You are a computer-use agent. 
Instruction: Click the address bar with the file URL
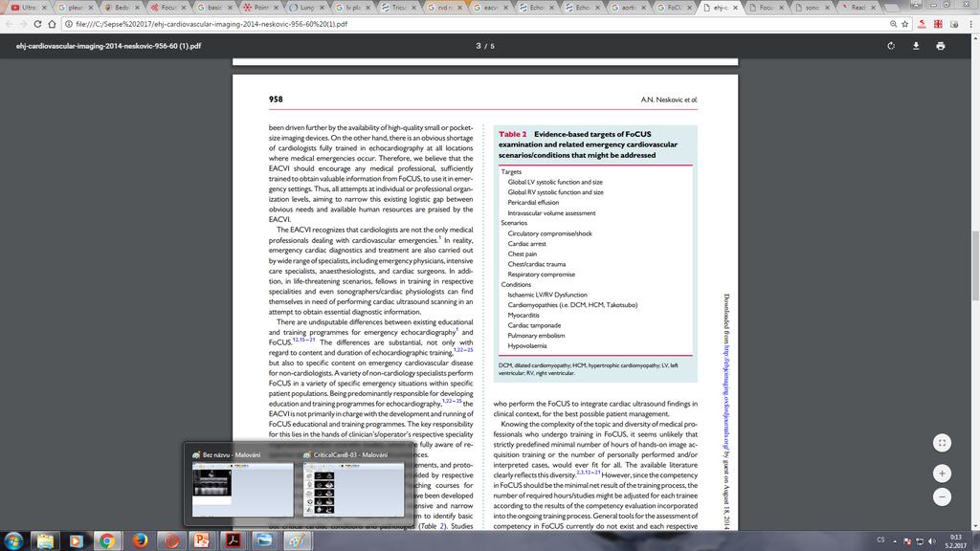[475, 24]
